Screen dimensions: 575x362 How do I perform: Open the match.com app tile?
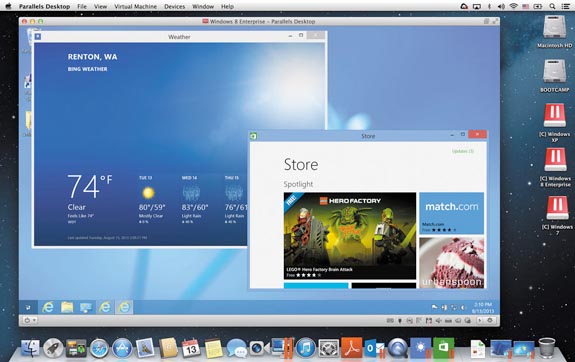[x=451, y=213]
